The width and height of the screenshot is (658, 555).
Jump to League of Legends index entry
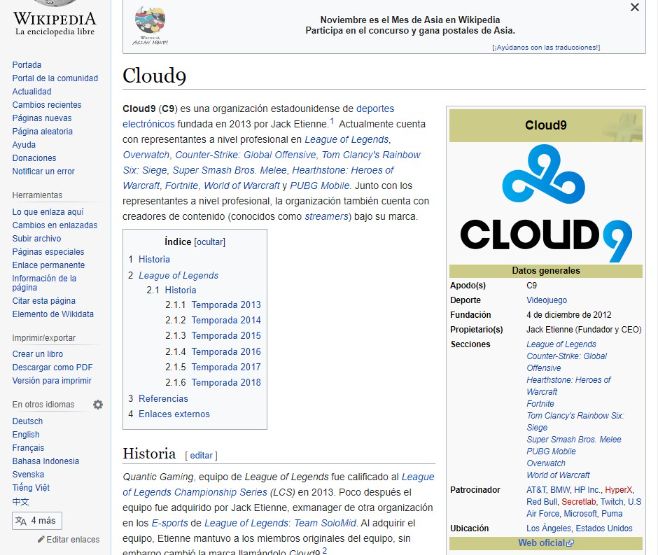click(178, 276)
